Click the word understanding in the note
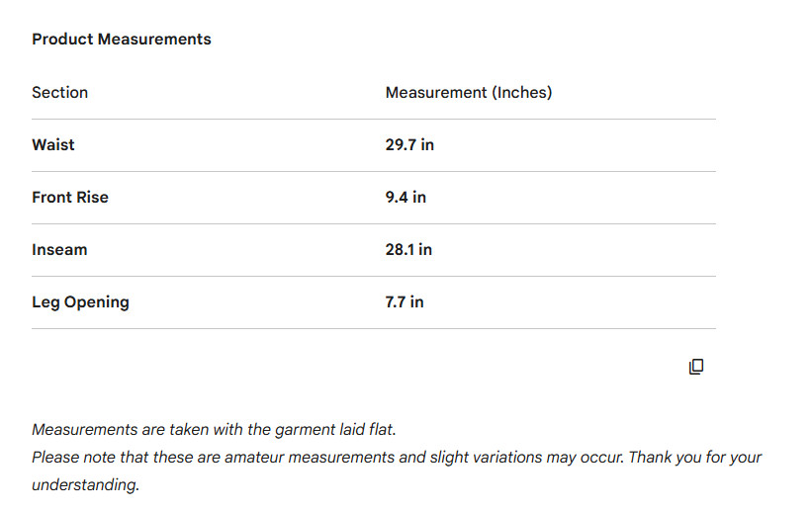 (85, 485)
